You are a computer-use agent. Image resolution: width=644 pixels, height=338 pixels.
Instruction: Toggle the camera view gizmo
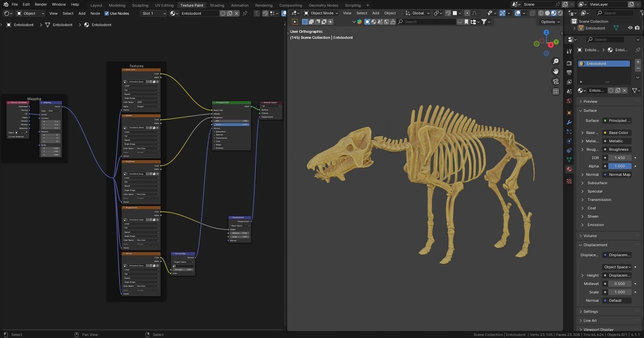(556, 81)
